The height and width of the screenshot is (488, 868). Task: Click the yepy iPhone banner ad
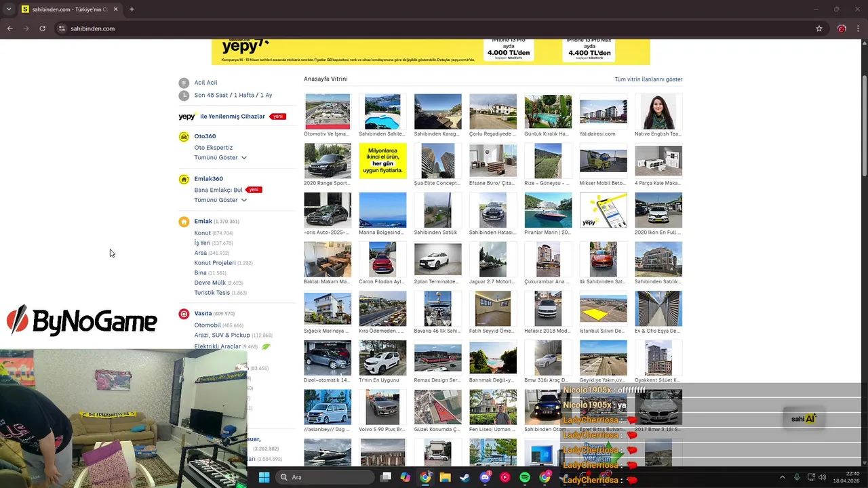point(431,52)
